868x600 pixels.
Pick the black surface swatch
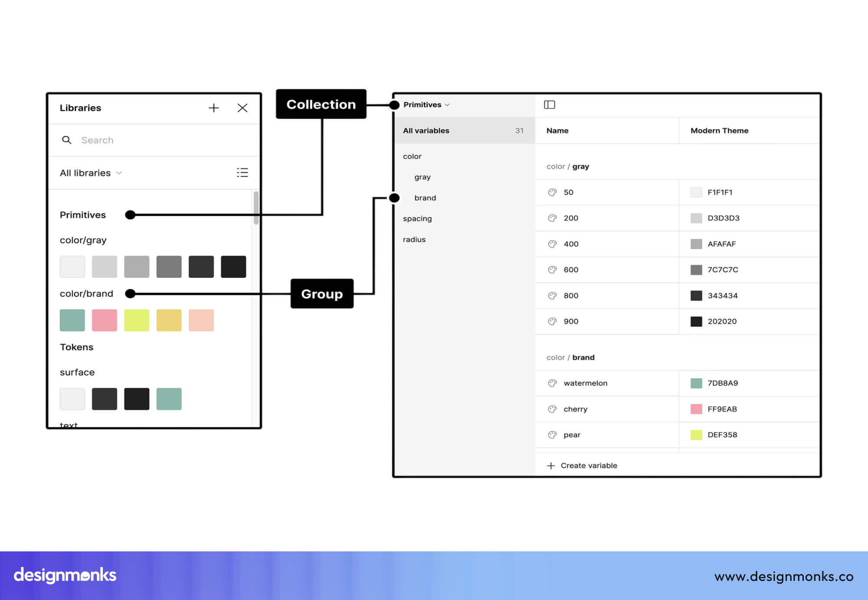click(137, 399)
